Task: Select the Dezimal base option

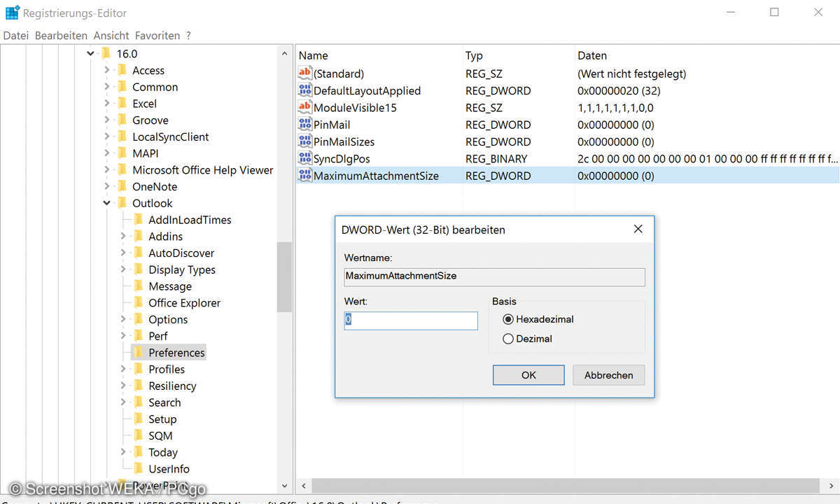Action: [x=508, y=339]
